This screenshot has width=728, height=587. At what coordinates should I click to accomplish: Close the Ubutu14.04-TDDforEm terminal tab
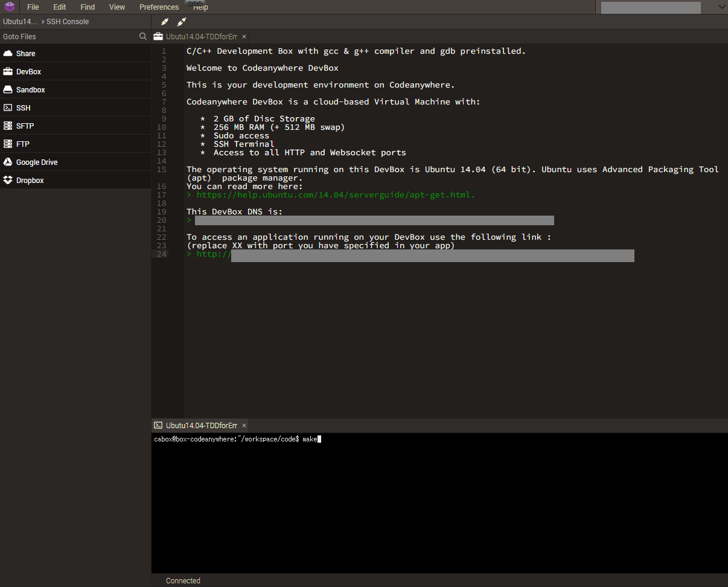coord(244,426)
